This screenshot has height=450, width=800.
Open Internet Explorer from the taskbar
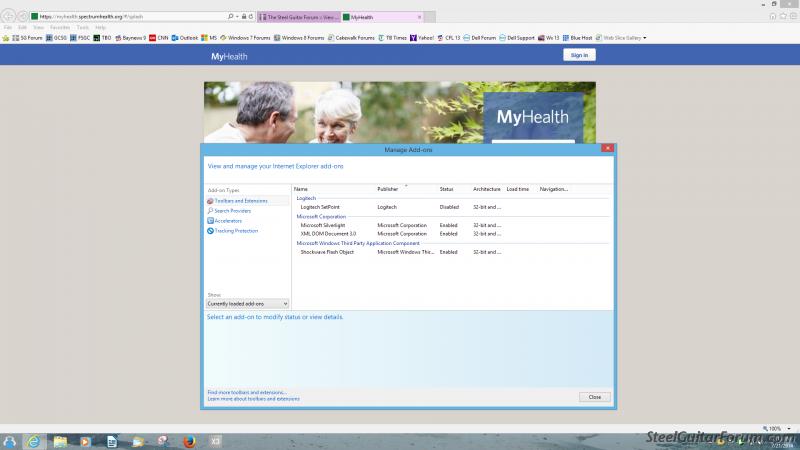tap(34, 441)
